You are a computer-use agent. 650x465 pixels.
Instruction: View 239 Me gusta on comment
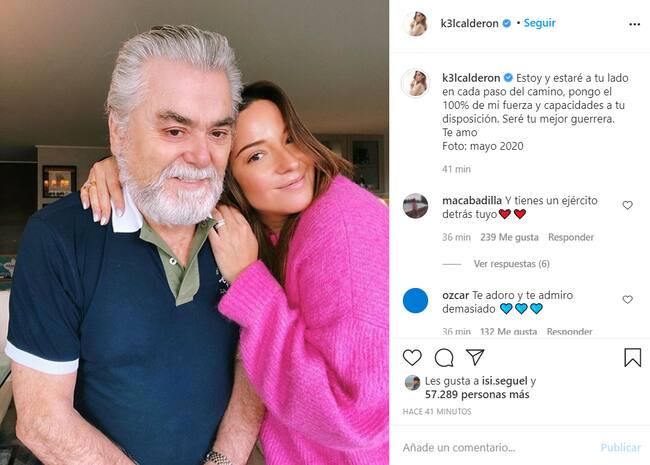coord(509,237)
